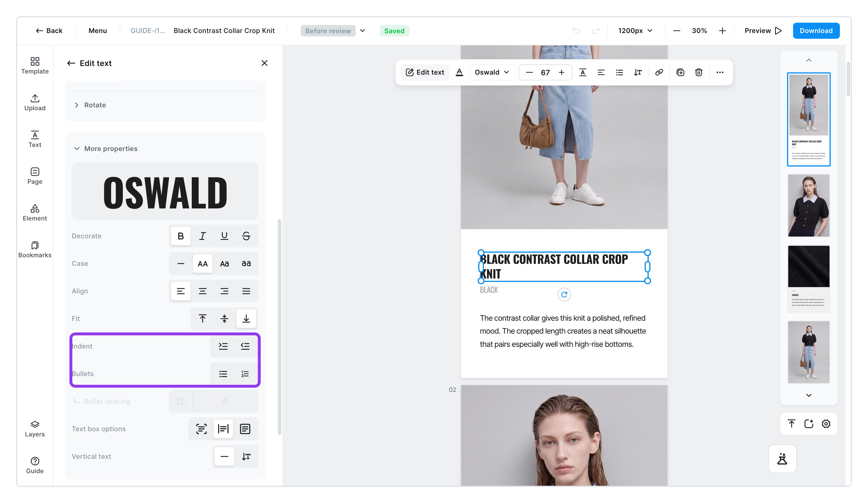The height and width of the screenshot is (503, 868).
Task: Select the second page thumbnail with model close-up
Action: click(x=808, y=205)
